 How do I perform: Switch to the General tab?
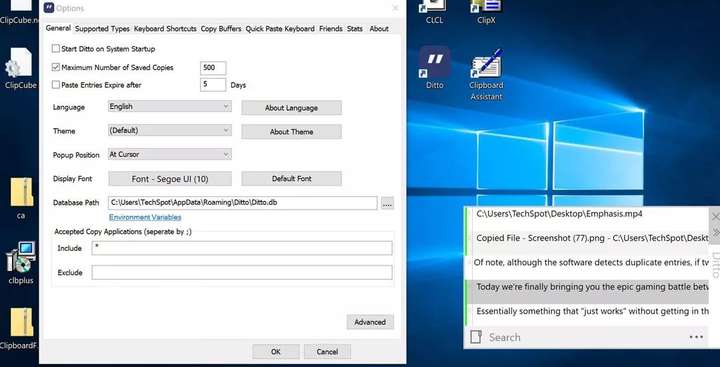click(58, 28)
